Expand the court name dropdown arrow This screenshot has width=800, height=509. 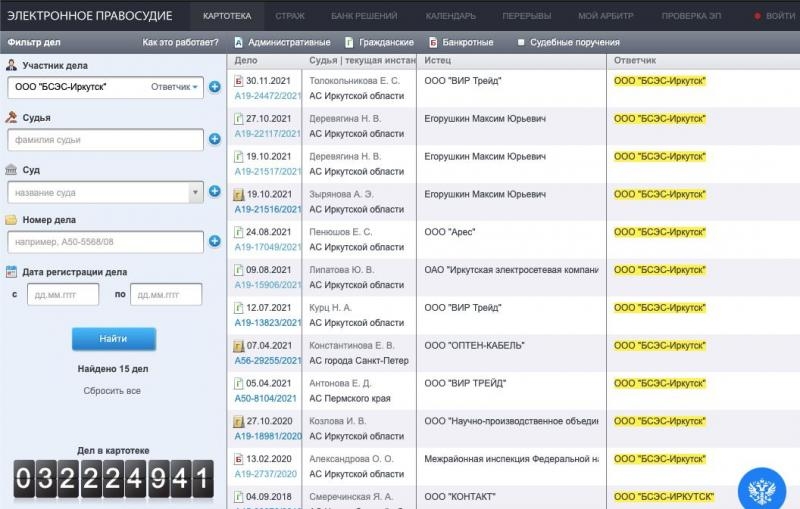pyautogui.click(x=195, y=193)
